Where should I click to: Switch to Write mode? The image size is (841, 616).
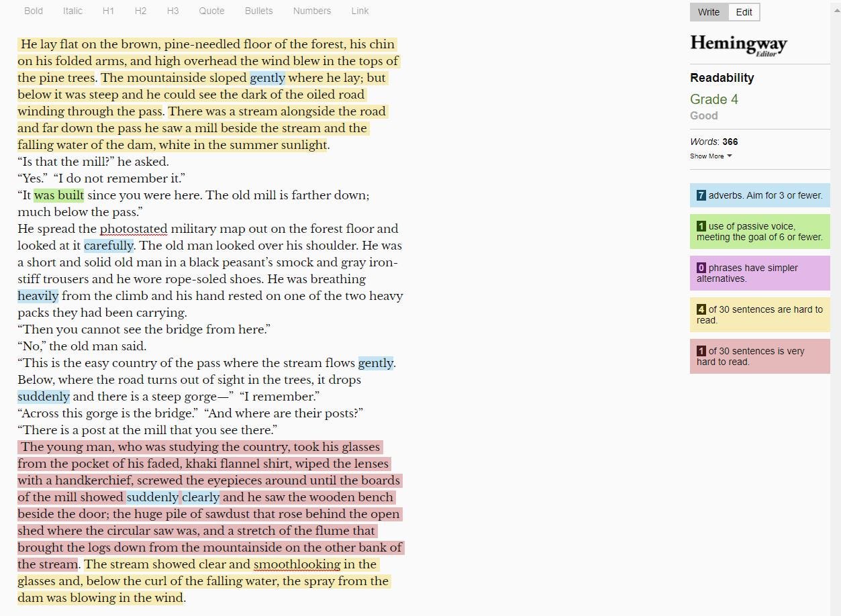point(709,12)
